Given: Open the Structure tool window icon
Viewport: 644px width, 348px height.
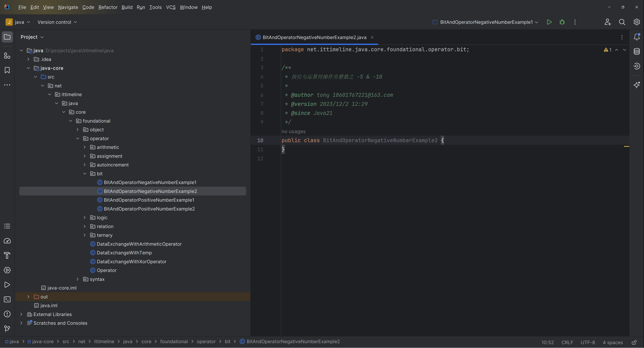Looking at the screenshot, I should click(7, 55).
